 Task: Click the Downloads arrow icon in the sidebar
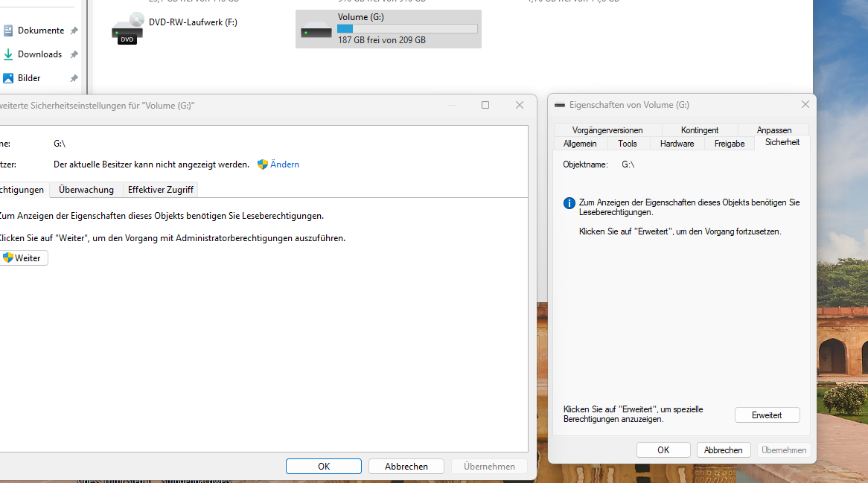8,54
